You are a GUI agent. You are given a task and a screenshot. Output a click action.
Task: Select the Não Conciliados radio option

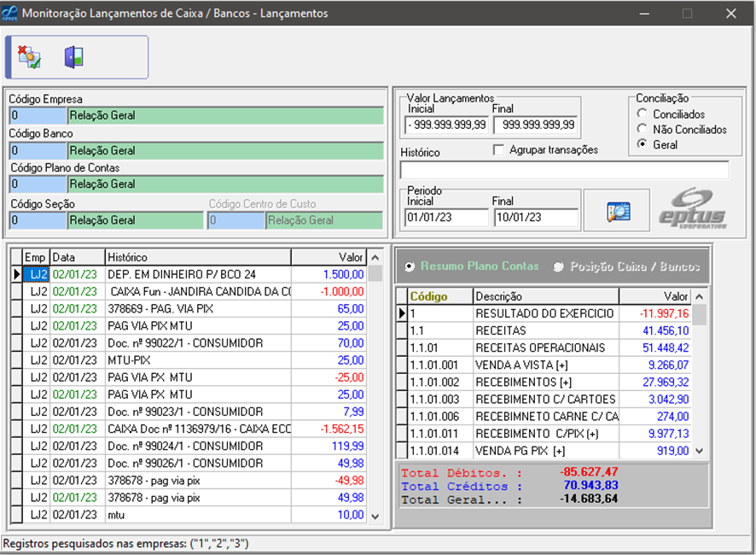point(643,130)
